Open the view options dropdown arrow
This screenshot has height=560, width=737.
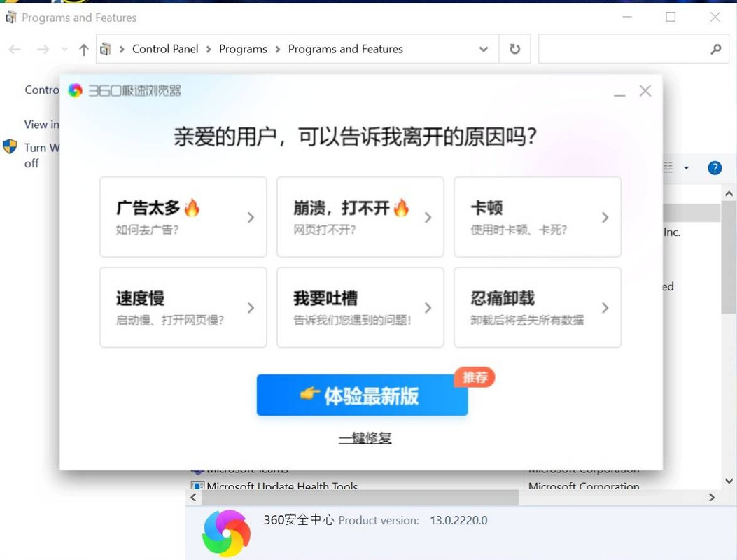point(686,168)
